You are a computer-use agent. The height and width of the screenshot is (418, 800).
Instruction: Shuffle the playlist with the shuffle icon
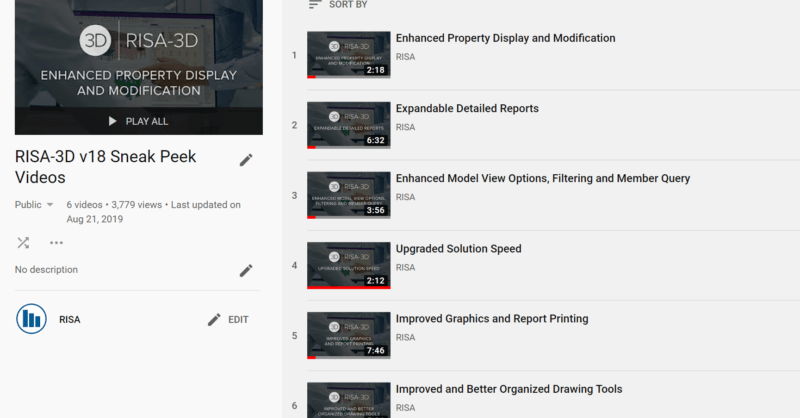23,242
